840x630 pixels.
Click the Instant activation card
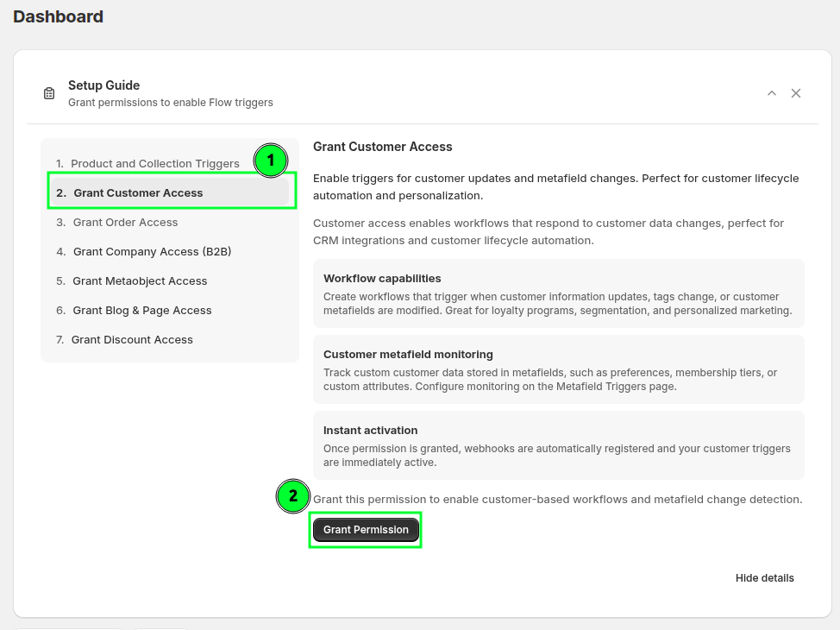click(x=558, y=445)
